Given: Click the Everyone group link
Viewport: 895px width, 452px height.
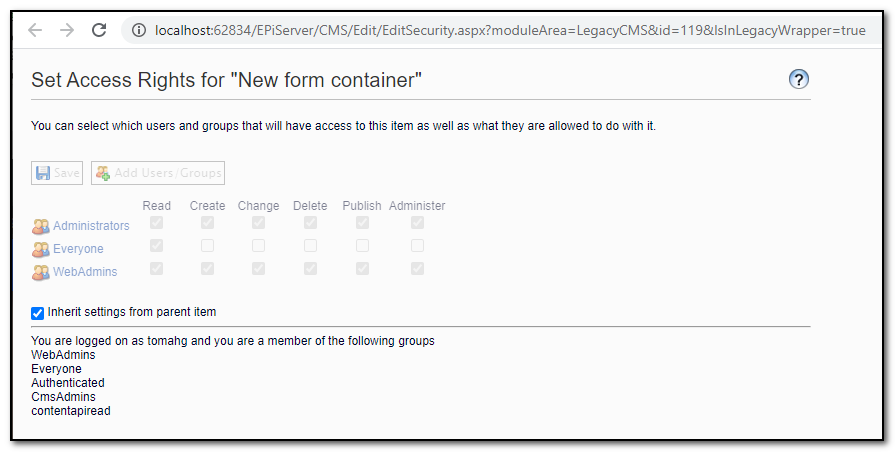Looking at the screenshot, I should (78, 249).
